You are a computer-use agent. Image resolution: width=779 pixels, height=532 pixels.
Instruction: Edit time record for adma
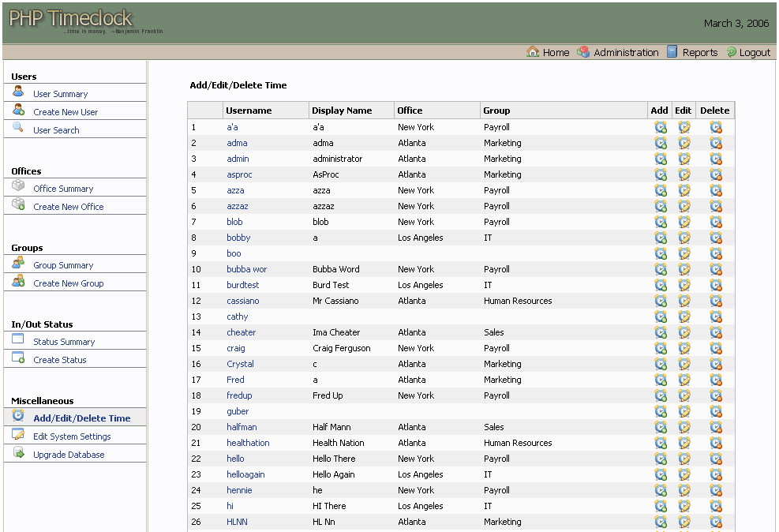click(x=683, y=143)
